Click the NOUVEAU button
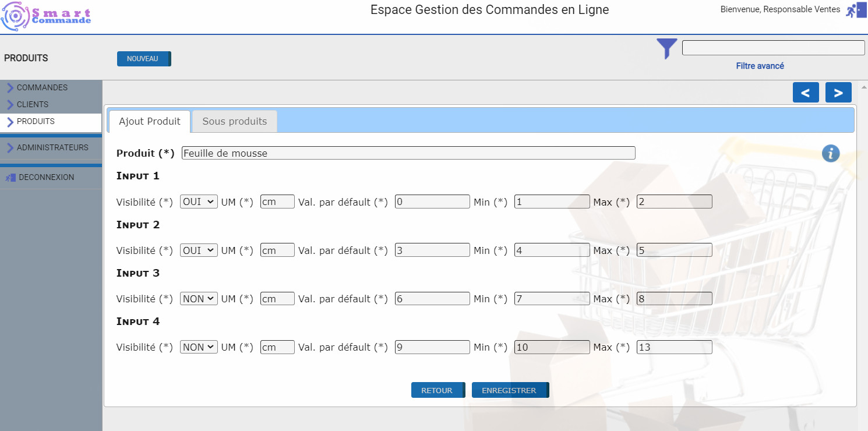Screen dimensions: 868x431 click(143, 59)
